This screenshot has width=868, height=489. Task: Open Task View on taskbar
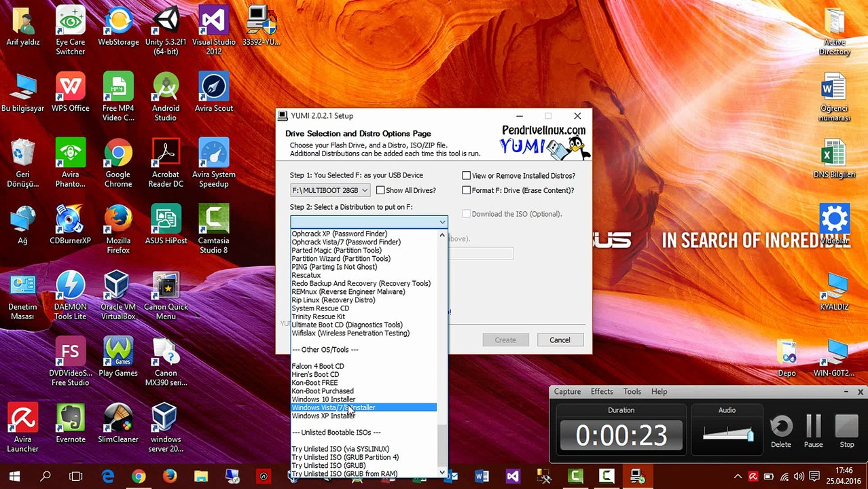pos(76,476)
